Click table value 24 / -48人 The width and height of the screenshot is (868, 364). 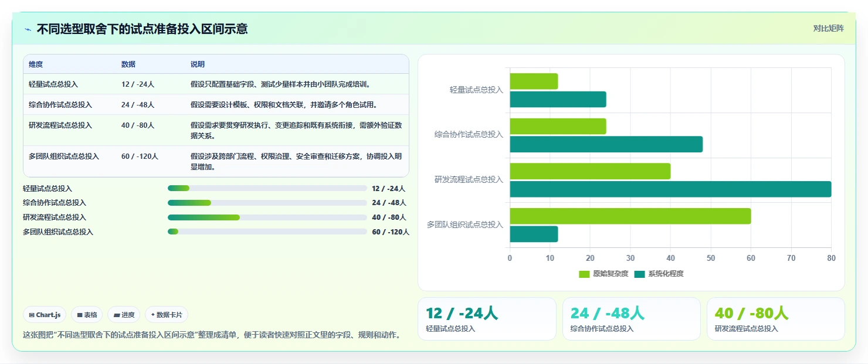[x=138, y=105]
